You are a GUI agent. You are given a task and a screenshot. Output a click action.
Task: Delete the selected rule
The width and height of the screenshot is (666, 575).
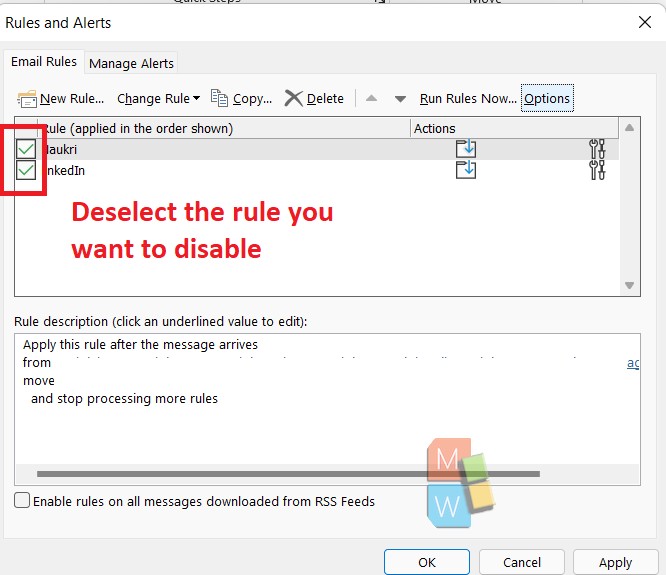pyautogui.click(x=314, y=99)
